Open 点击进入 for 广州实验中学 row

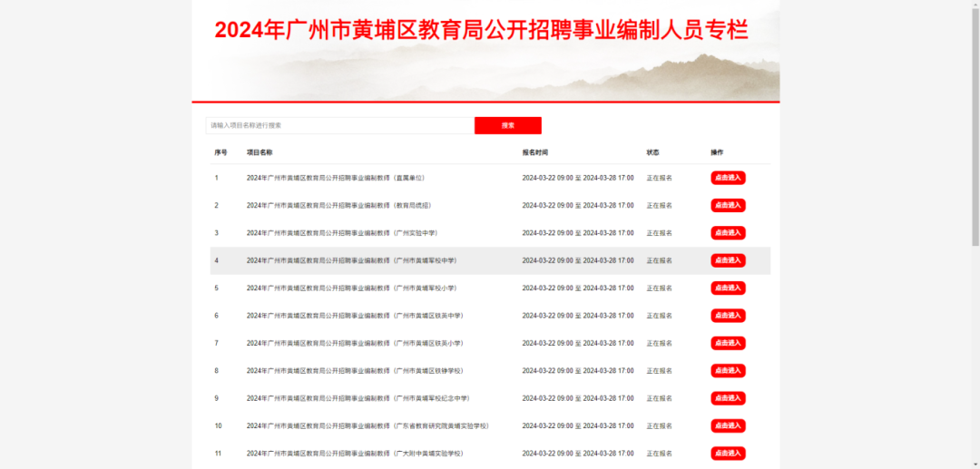728,233
